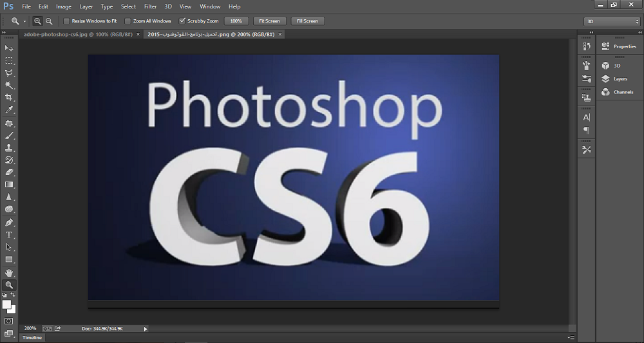Select the Zoom tool in the toolbox

click(x=8, y=285)
